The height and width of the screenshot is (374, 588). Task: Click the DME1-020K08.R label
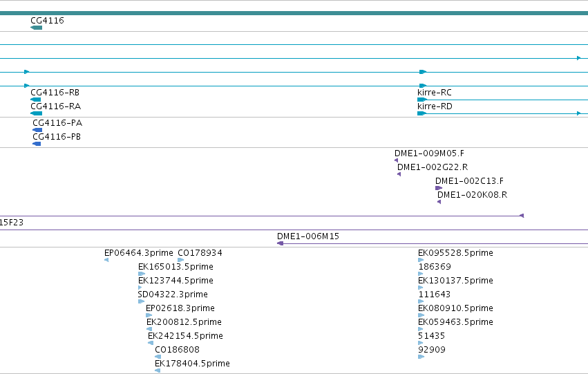pyautogui.click(x=472, y=195)
